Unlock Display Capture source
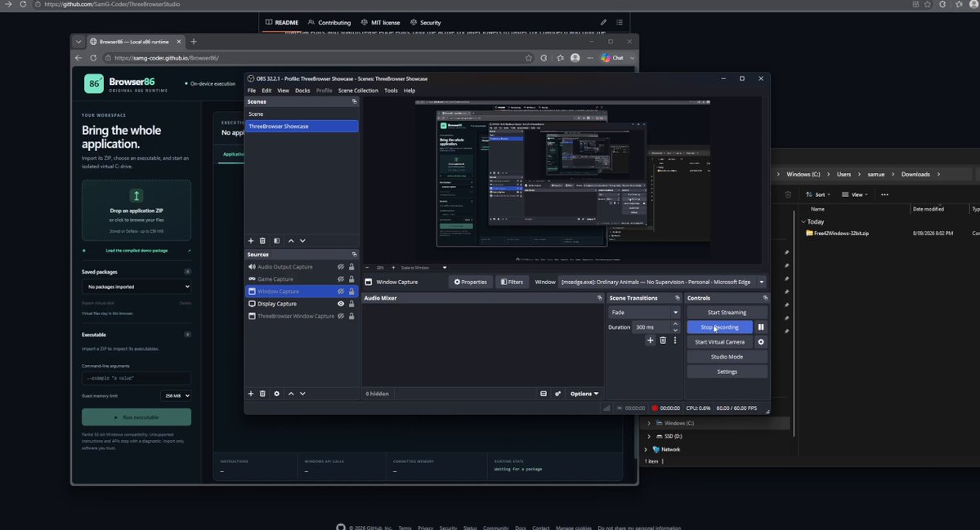 351,304
